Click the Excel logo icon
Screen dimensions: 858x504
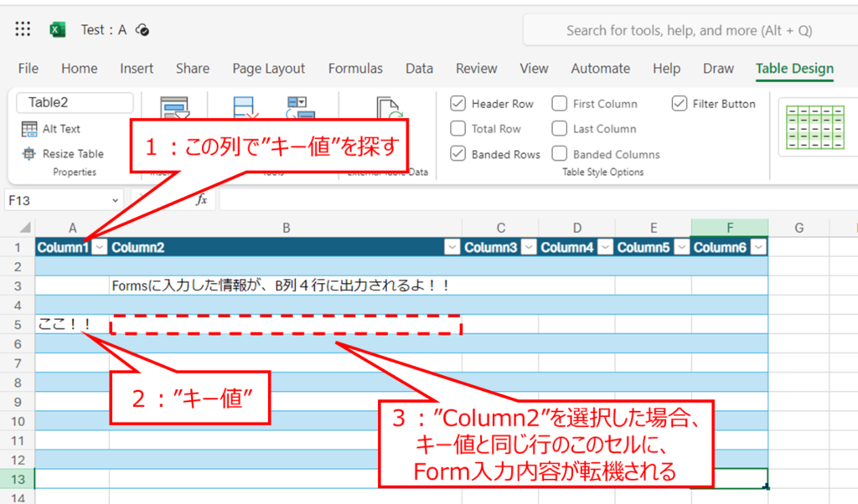pyautogui.click(x=57, y=30)
